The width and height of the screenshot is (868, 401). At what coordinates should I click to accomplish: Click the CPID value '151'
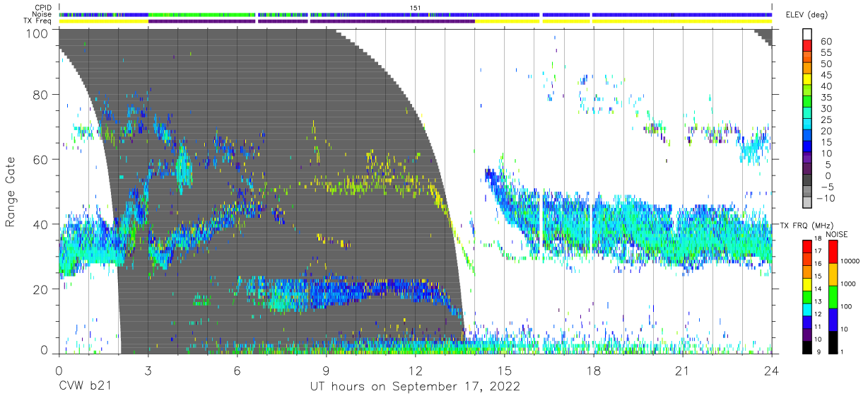pos(416,8)
